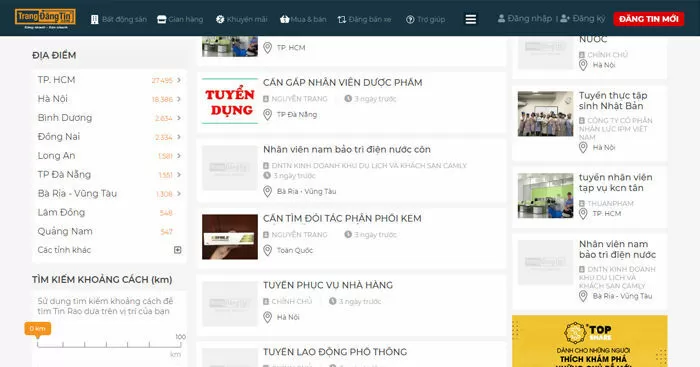Expand Long An location chevron

pos(179,155)
